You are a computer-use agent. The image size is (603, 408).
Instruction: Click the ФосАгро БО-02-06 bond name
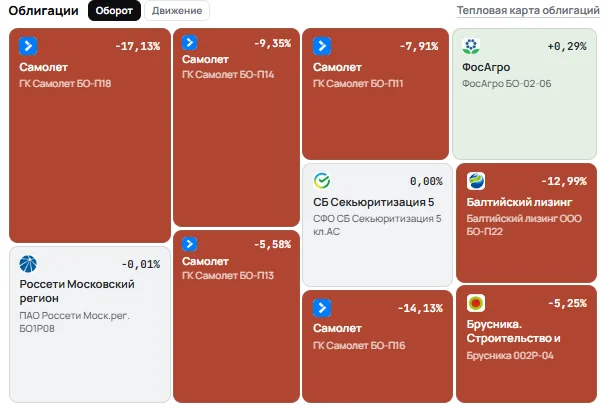506,83
